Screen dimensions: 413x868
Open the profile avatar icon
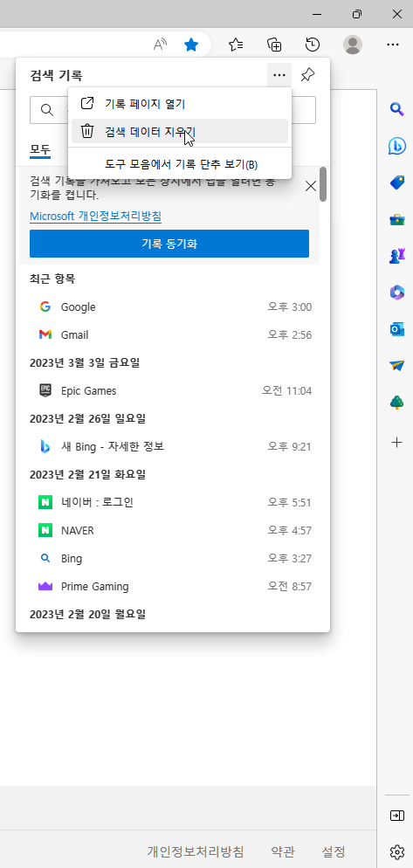(353, 45)
